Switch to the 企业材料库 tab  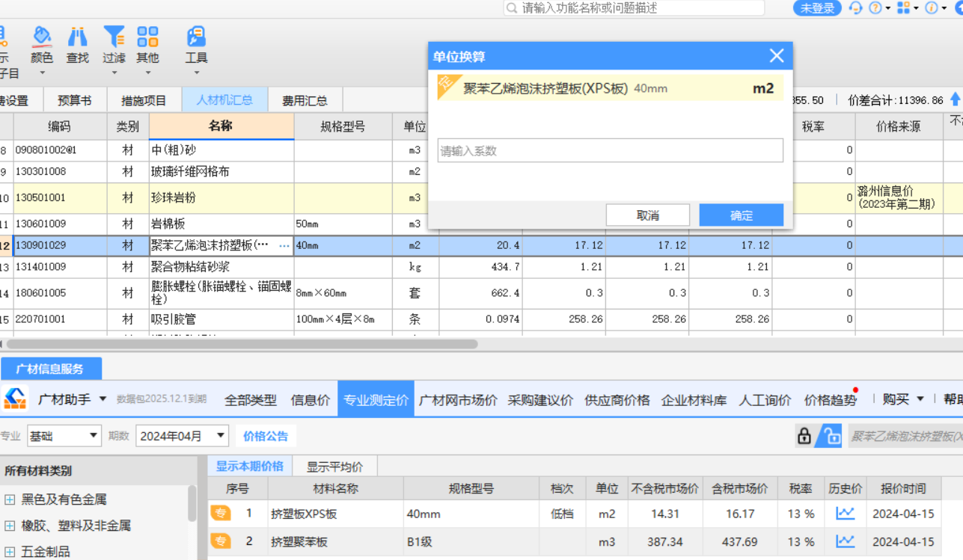click(x=694, y=400)
